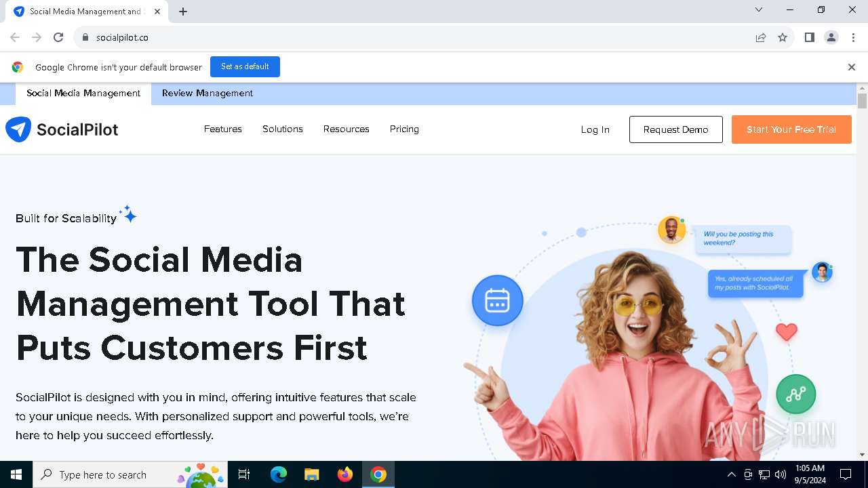Dismiss the default browser notification bar
868x488 pixels.
tap(852, 67)
